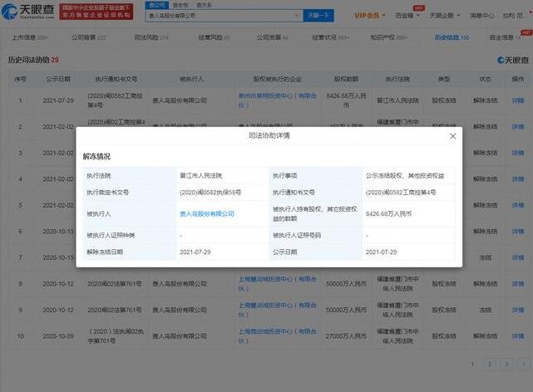Open 详情 link for table row 7

click(518, 257)
